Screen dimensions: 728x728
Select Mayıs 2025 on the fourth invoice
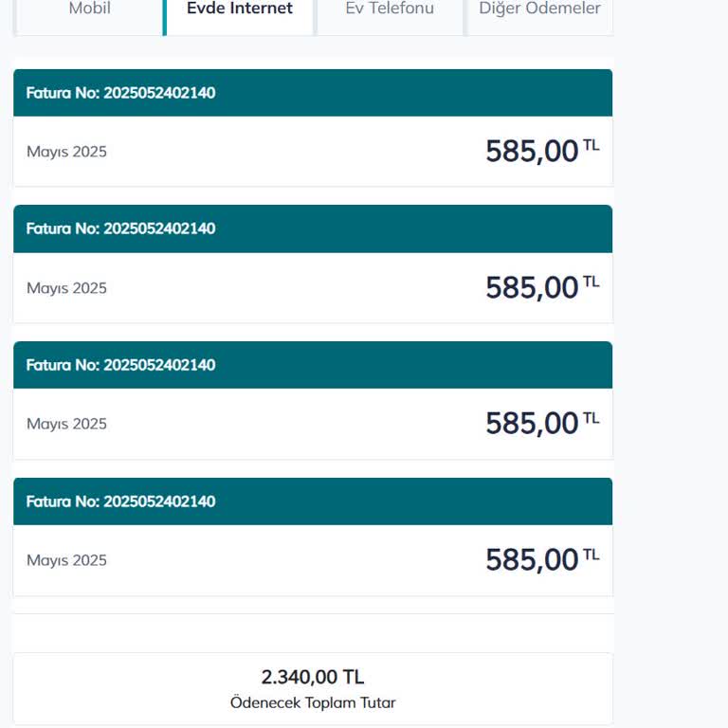click(66, 560)
